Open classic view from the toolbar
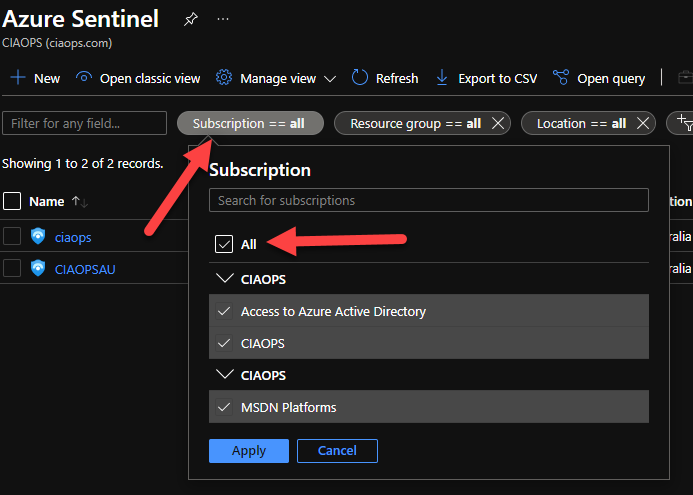The image size is (693, 495). pyautogui.click(x=138, y=78)
